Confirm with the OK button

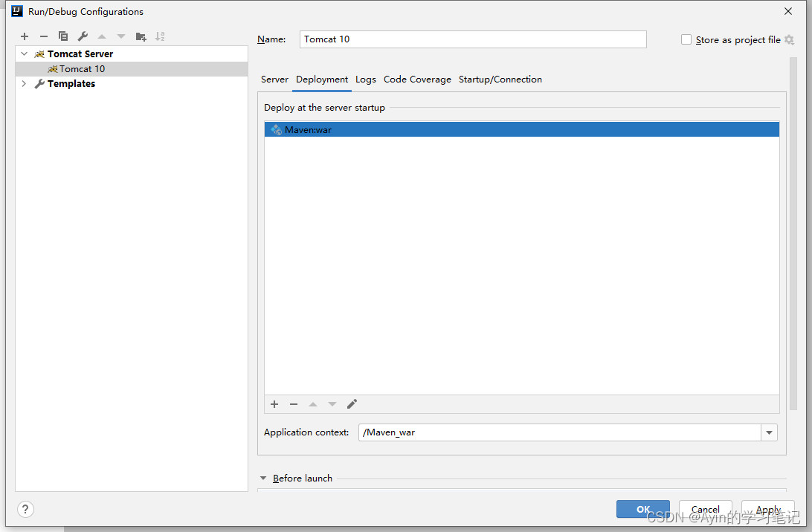coord(643,509)
